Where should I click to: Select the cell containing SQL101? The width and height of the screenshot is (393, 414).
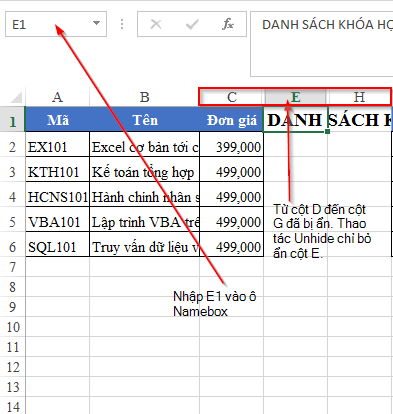(58, 245)
